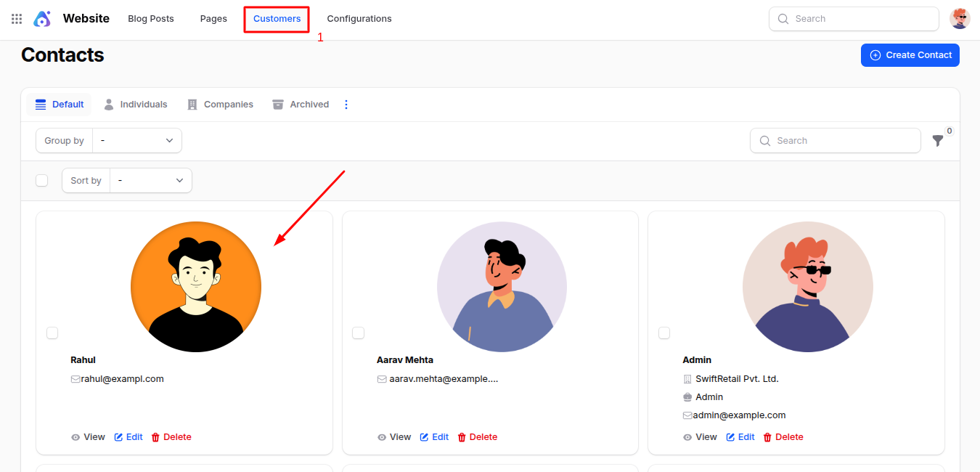Delete the Rahul contact
The image size is (980, 472).
(171, 437)
